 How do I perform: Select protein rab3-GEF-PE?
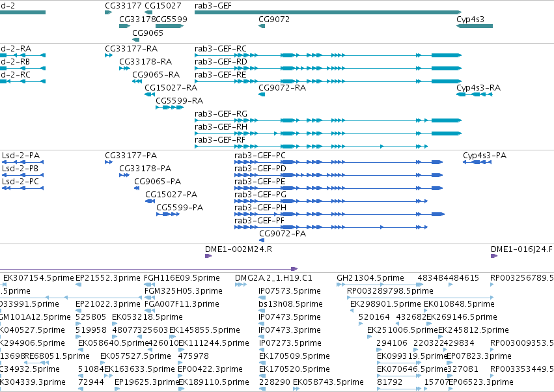coord(339,188)
